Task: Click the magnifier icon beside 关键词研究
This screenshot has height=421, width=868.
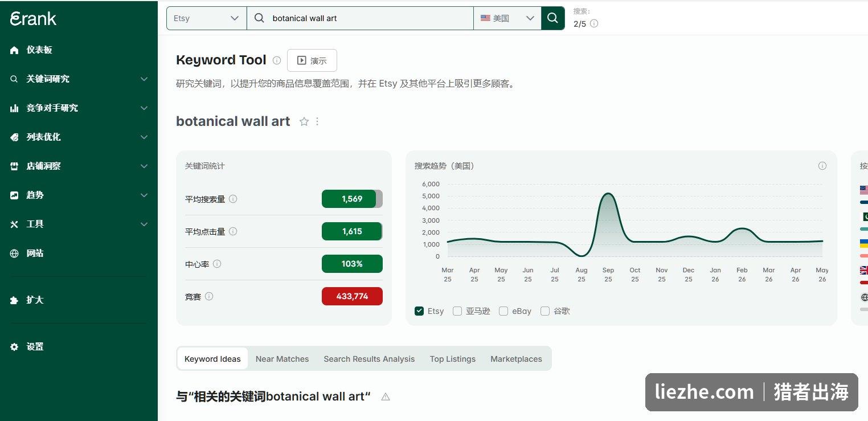Action: point(14,79)
